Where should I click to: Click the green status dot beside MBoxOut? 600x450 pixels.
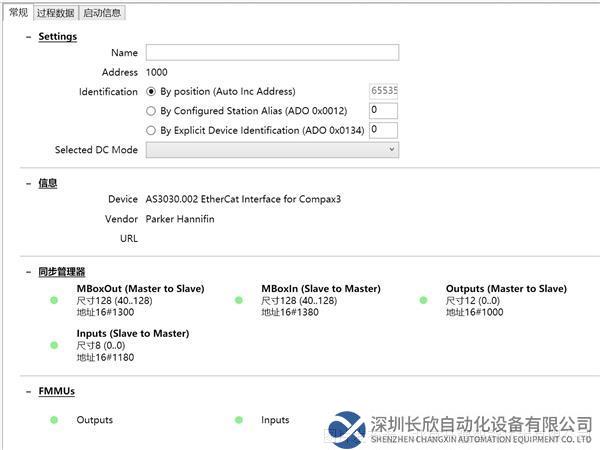54,300
